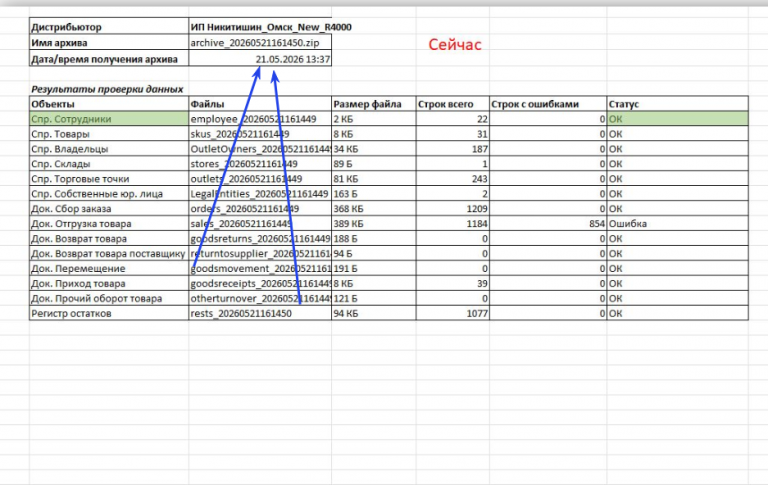The width and height of the screenshot is (768, 485).
Task: Click the Файлы column header
Action: point(260,104)
